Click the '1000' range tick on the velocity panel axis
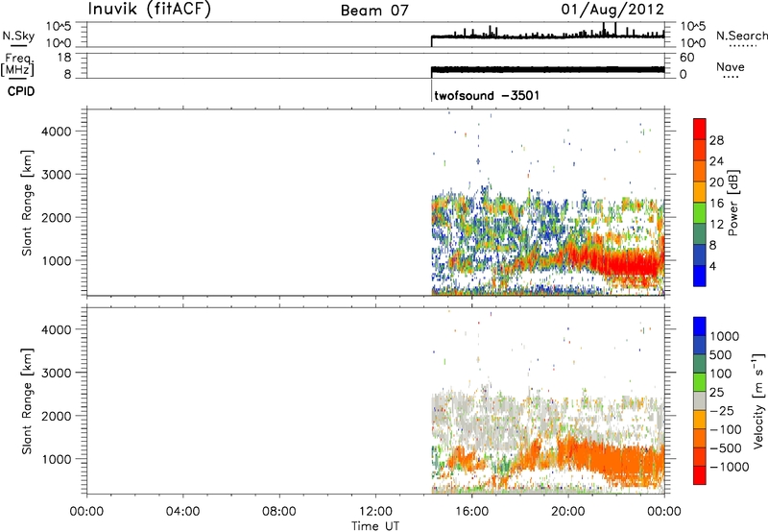 (57, 459)
